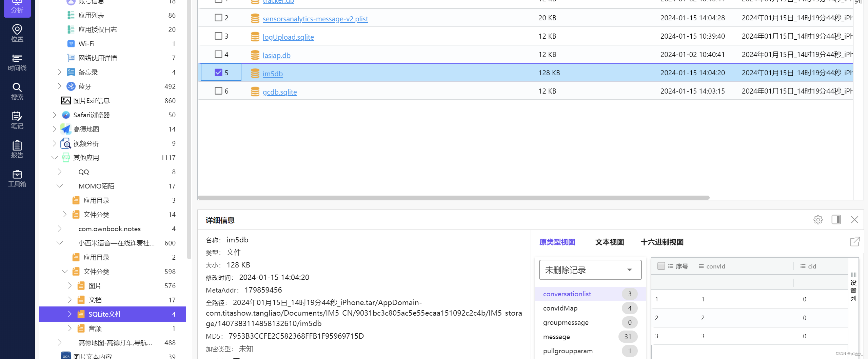The width and height of the screenshot is (868, 359).
Task: Toggle the select-all checkbox beside 序号
Action: click(661, 266)
